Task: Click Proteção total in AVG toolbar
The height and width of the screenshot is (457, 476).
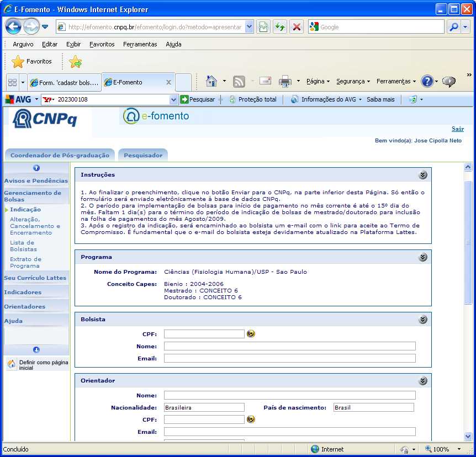Action: coord(253,99)
